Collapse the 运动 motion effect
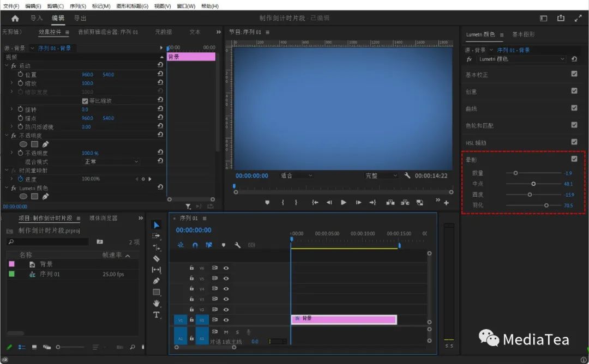 (x=7, y=65)
